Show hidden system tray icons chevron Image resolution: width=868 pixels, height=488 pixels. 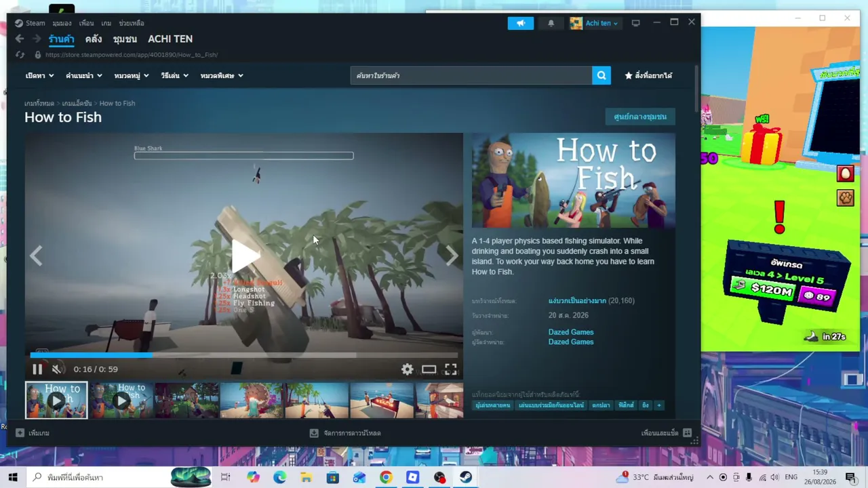[x=710, y=477]
